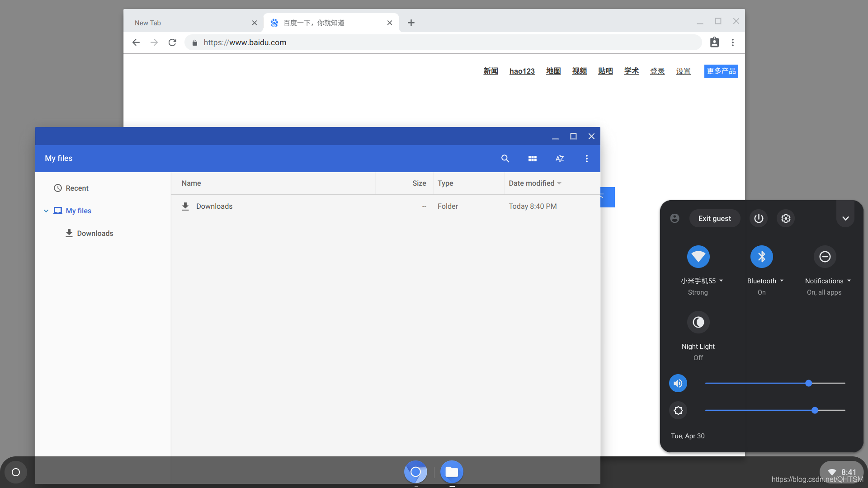Expand the Bluetooth devices dropdown
This screenshot has height=488, width=868.
point(782,281)
